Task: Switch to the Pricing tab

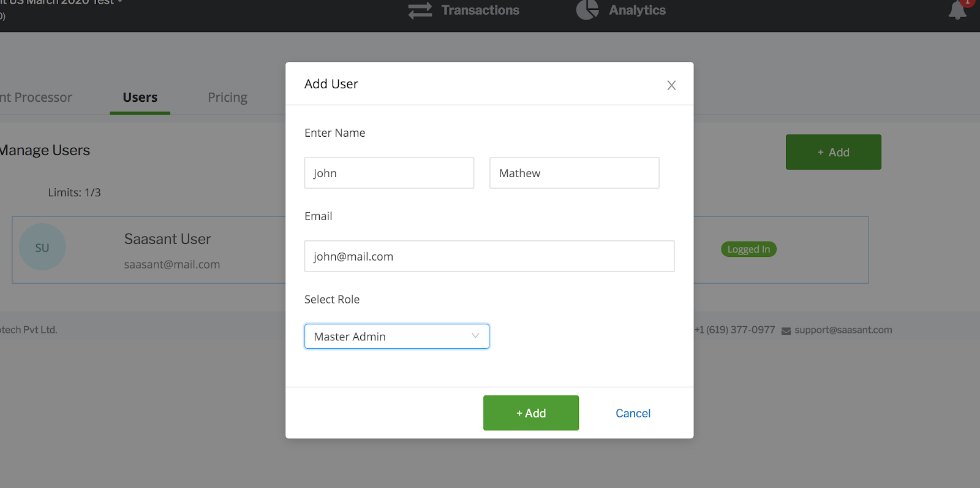Action: coord(227,97)
